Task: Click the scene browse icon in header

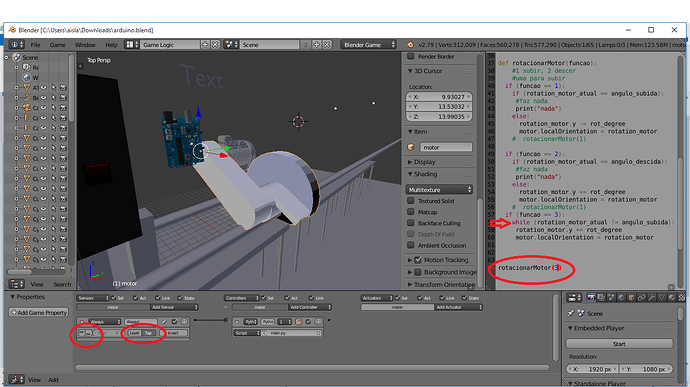Action: click(x=231, y=44)
